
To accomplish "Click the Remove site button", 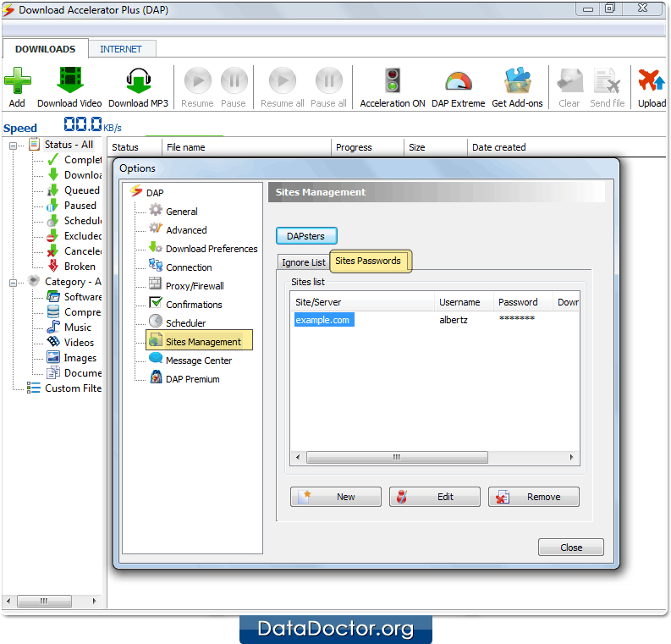I will 534,497.
